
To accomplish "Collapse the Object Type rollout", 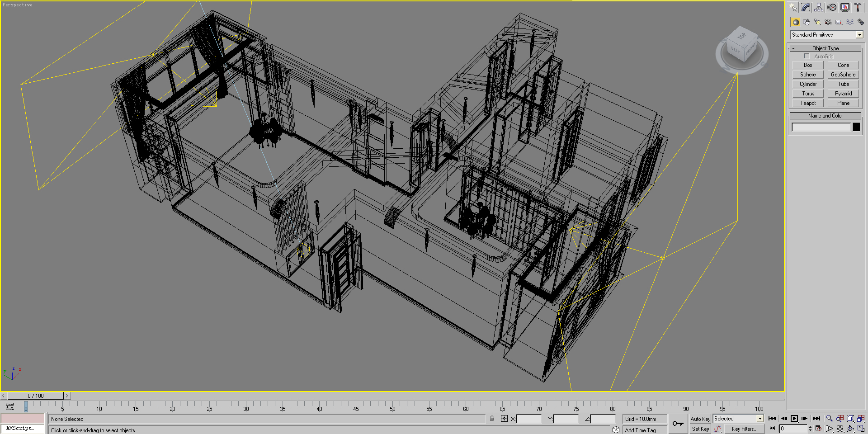I will pos(826,48).
